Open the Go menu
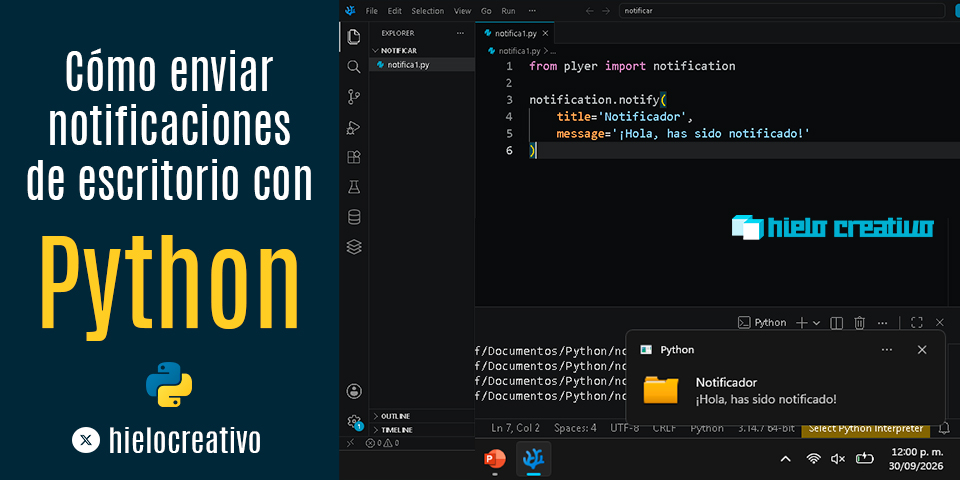960x480 pixels. coord(486,10)
